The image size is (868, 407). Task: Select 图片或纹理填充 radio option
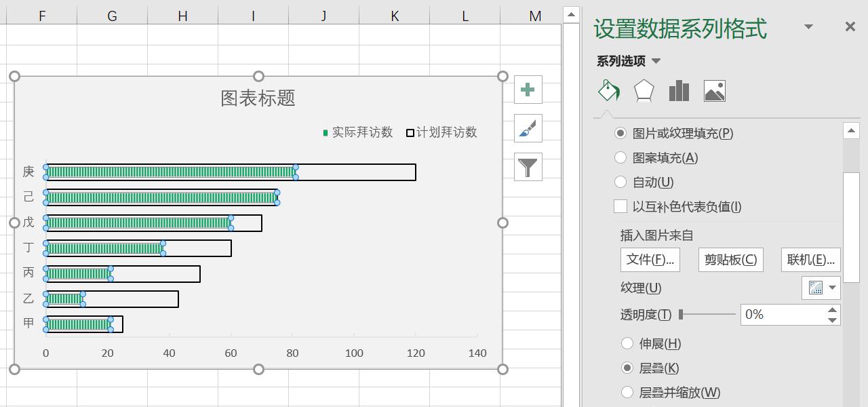tap(620, 133)
